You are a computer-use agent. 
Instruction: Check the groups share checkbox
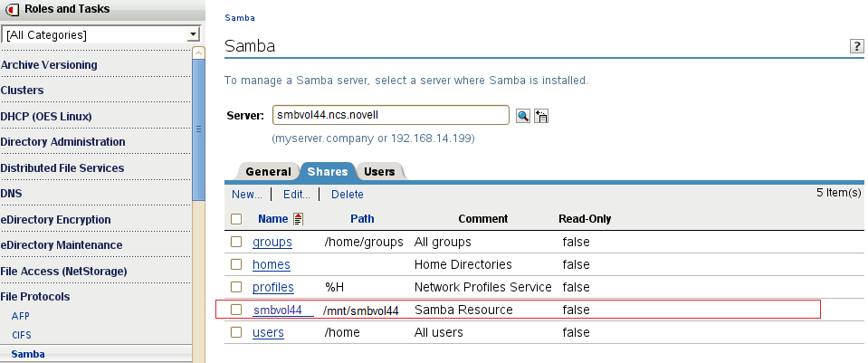(236, 242)
